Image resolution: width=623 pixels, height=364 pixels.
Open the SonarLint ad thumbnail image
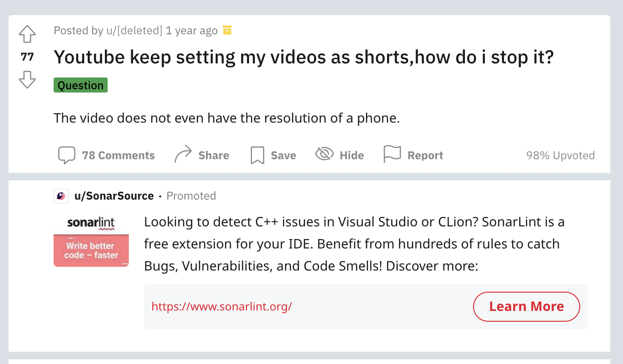point(91,241)
